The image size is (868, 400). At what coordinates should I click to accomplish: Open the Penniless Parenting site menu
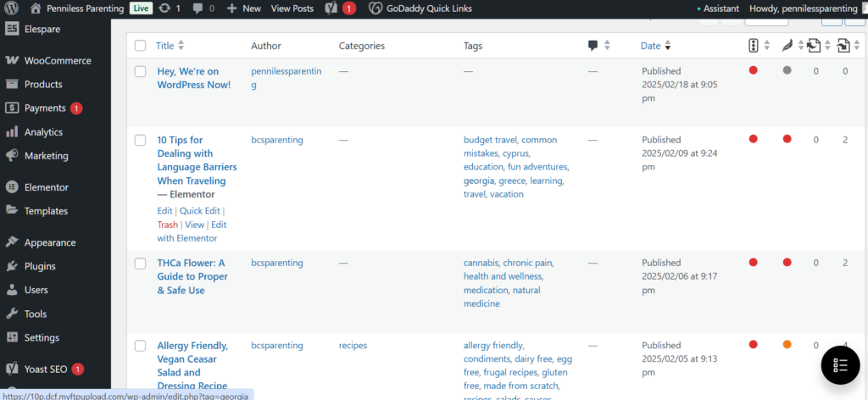click(77, 8)
